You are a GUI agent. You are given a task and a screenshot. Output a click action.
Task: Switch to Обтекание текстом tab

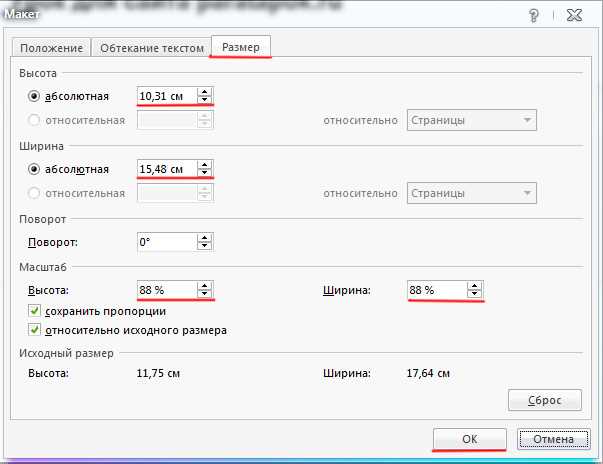point(152,48)
